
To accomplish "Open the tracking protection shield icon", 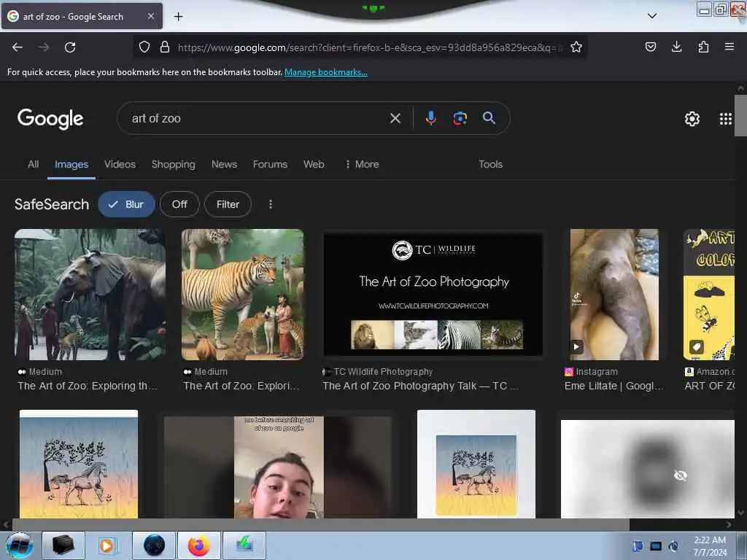I will click(144, 47).
